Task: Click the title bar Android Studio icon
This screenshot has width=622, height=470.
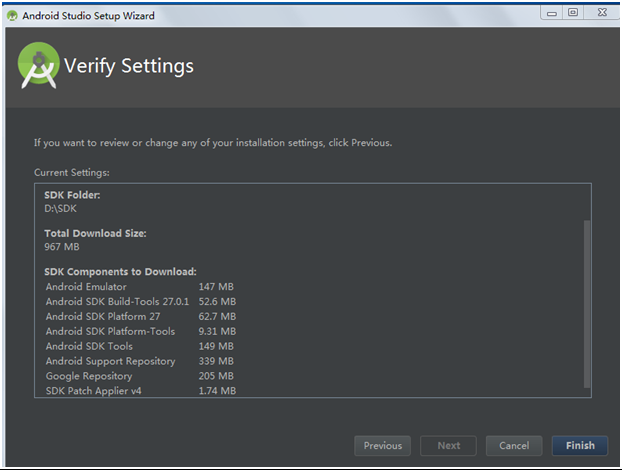Action: tap(12, 16)
